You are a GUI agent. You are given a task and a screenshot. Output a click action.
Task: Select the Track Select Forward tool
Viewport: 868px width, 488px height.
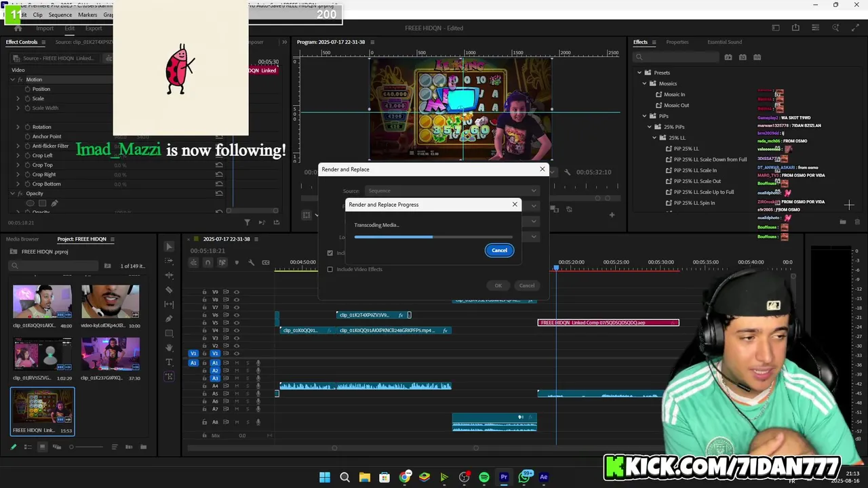coord(169,260)
